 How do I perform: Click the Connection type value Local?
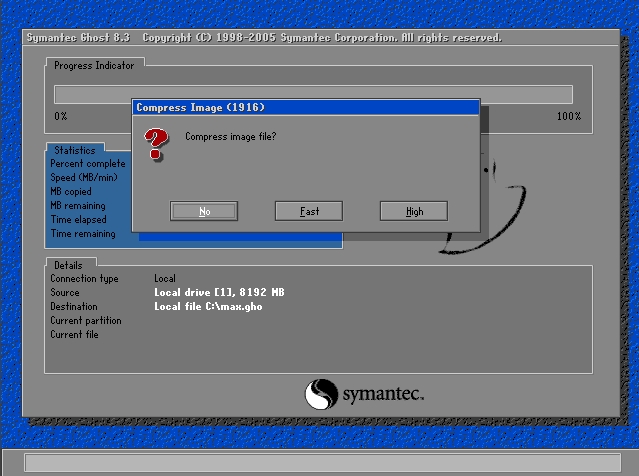(x=165, y=278)
